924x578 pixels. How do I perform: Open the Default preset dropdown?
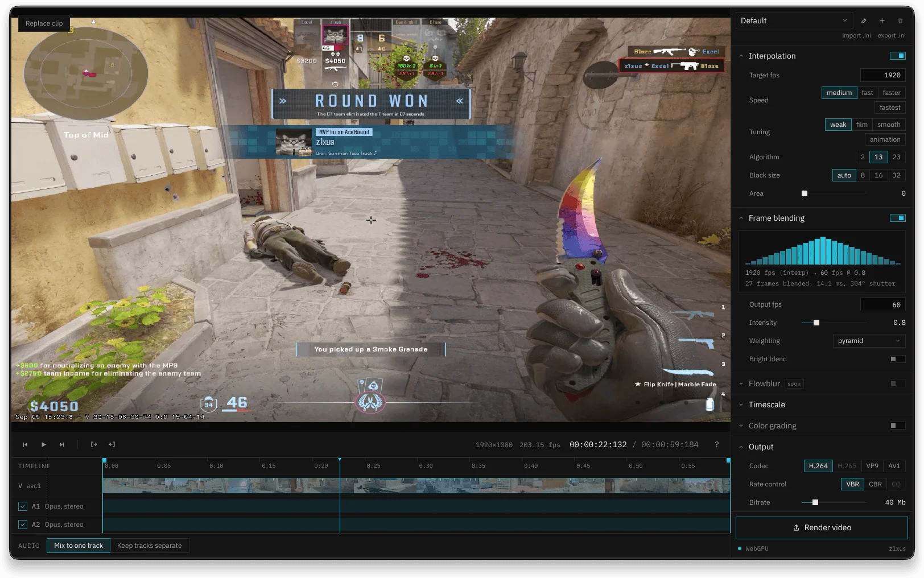point(794,20)
